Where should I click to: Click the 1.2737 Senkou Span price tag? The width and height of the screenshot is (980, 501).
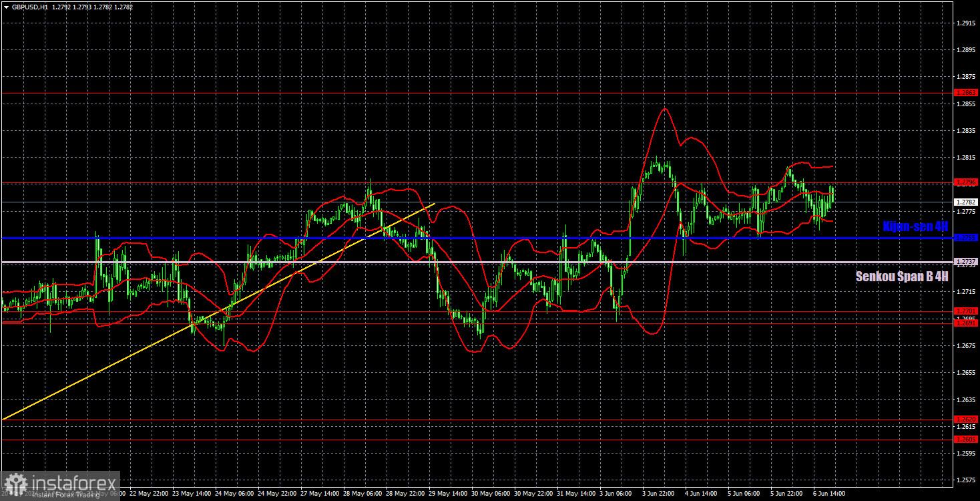tap(966, 262)
